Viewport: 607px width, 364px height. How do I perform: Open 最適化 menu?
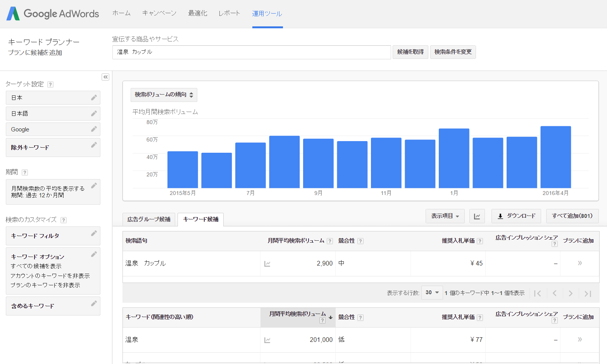(198, 13)
